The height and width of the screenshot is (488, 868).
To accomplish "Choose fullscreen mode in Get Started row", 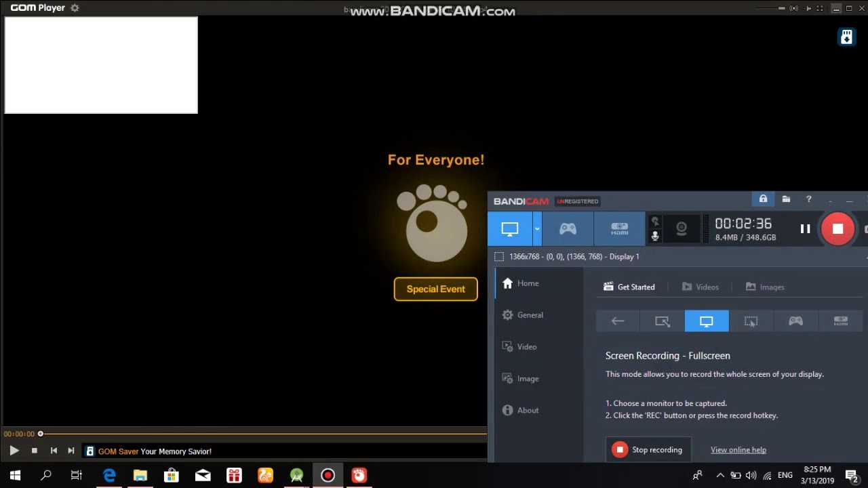I will pyautogui.click(x=707, y=321).
